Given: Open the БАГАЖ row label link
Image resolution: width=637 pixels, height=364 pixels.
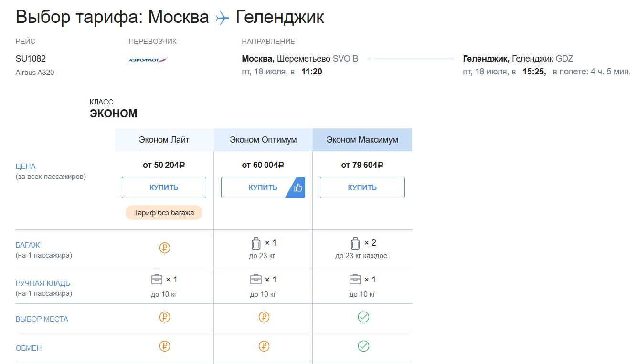Looking at the screenshot, I should [x=28, y=245].
